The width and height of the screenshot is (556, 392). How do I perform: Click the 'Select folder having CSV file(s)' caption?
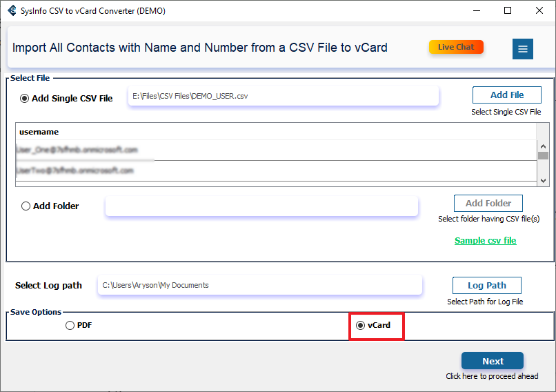[x=488, y=219]
